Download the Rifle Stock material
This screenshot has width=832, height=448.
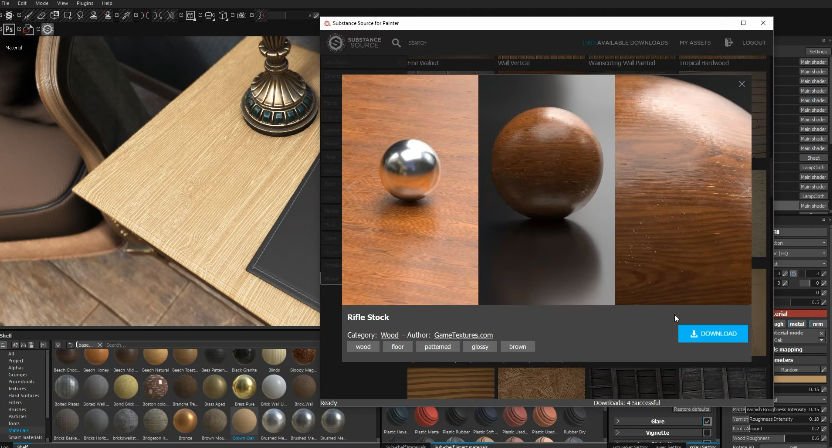click(713, 334)
